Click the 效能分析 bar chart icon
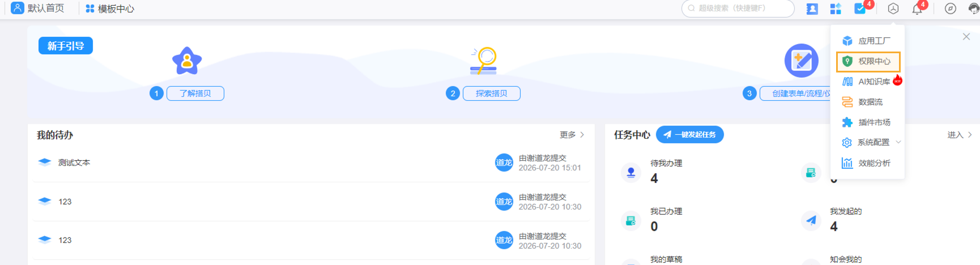The height and width of the screenshot is (265, 980). click(847, 163)
